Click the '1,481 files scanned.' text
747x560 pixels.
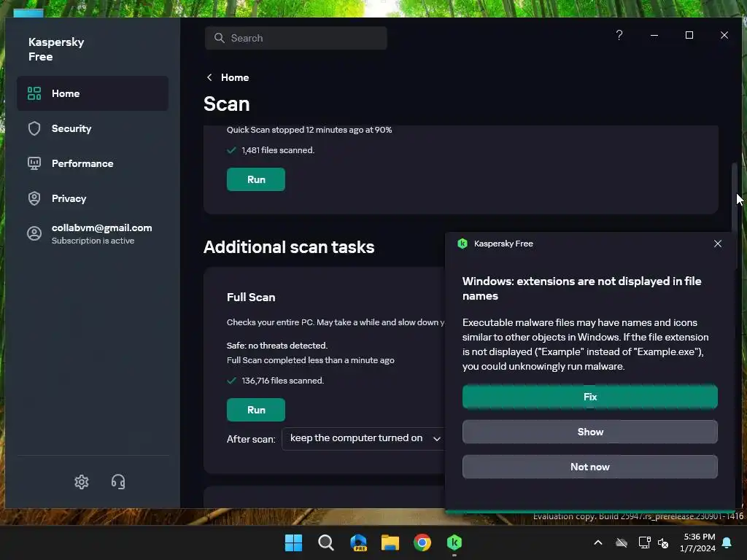tap(278, 150)
